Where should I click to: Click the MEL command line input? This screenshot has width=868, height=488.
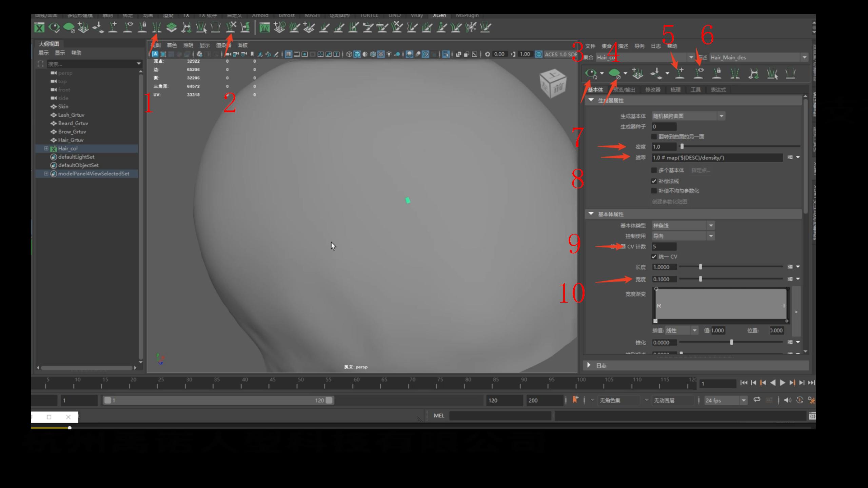pos(500,416)
